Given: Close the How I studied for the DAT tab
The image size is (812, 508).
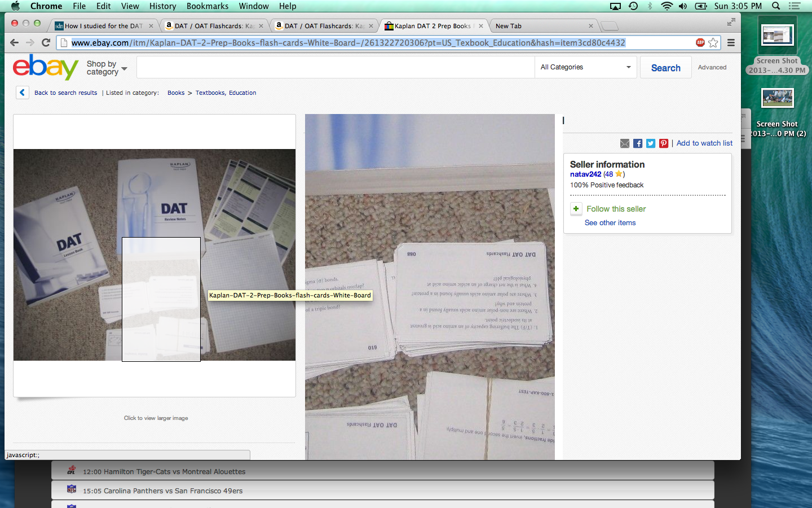Looking at the screenshot, I should (151, 26).
